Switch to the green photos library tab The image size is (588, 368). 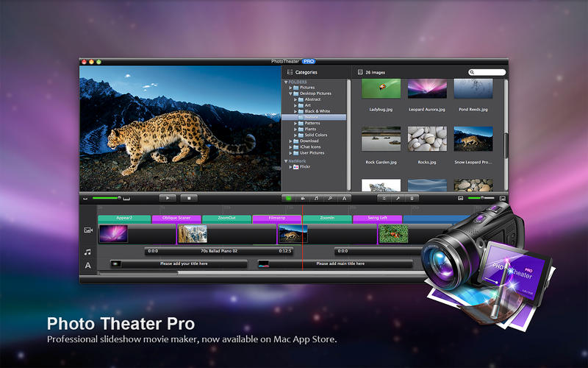(x=288, y=198)
